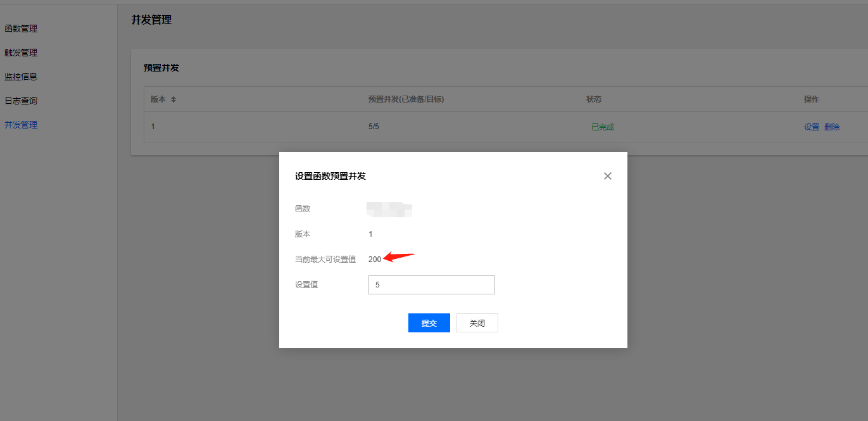This screenshot has height=421, width=868.
Task: Go to 触发管理 in the sidebar
Action: pos(21,53)
